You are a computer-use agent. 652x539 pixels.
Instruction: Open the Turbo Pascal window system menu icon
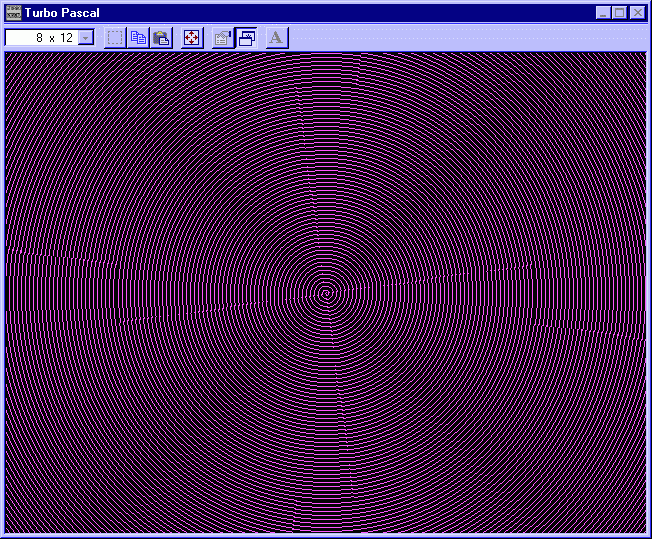14,13
